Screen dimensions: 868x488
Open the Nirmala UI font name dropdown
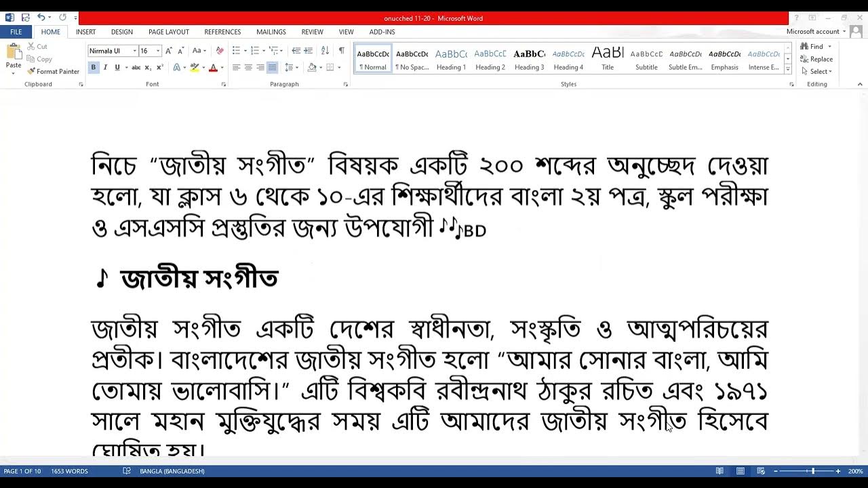[134, 51]
